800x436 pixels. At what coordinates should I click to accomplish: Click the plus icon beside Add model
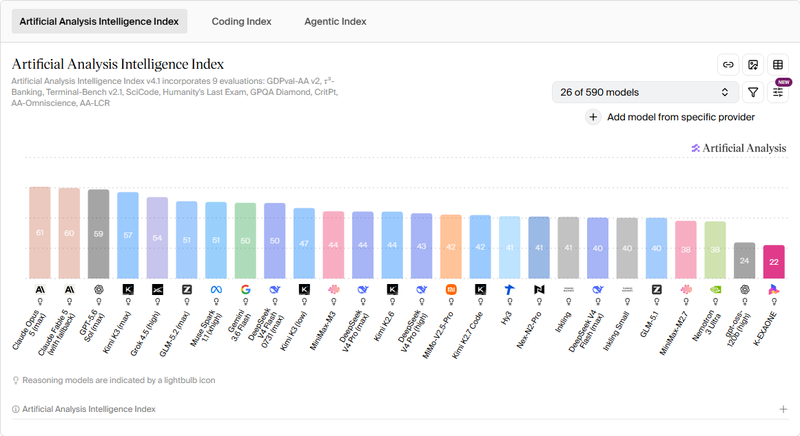(593, 117)
